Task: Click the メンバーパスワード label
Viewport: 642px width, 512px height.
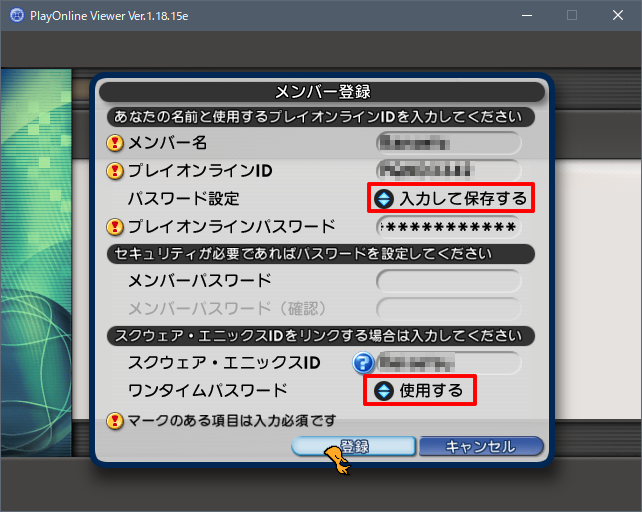Action: click(x=200, y=281)
